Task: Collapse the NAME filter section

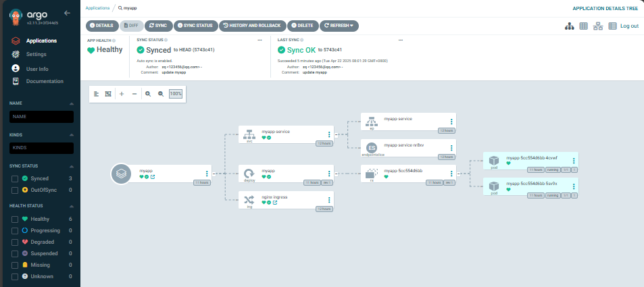Action: click(x=72, y=103)
